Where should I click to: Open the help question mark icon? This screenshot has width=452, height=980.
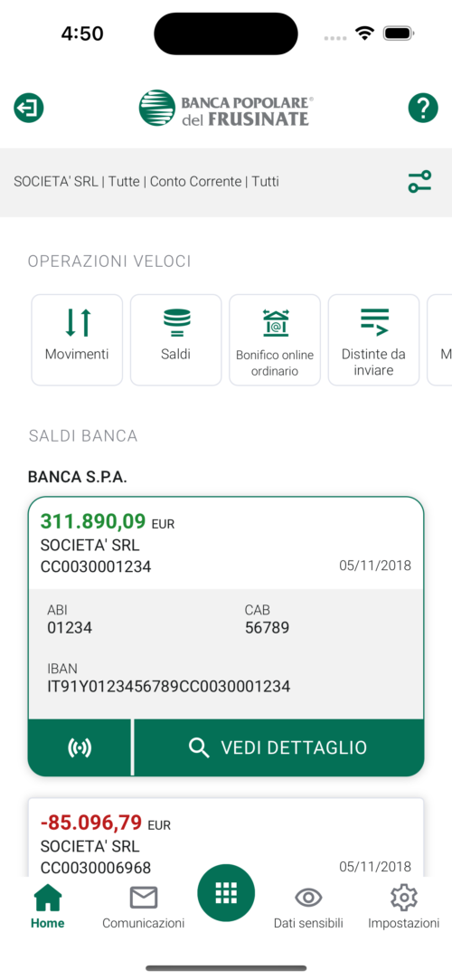pyautogui.click(x=423, y=108)
